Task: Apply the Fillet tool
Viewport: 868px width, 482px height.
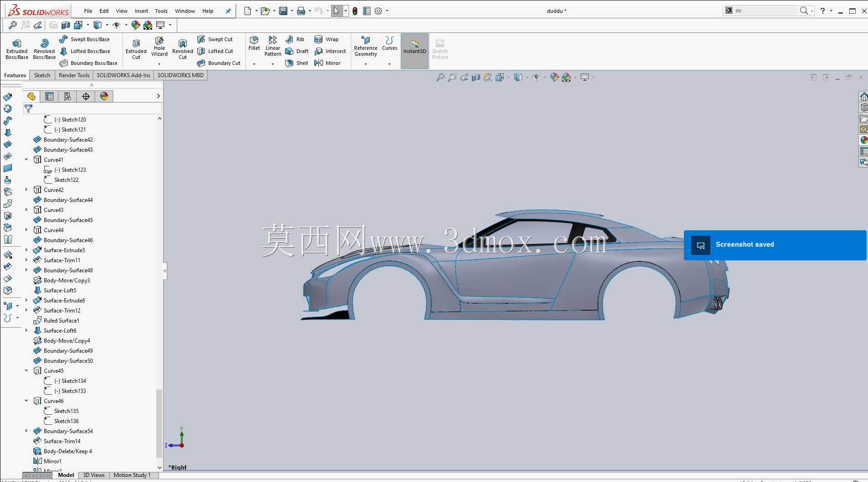Action: pyautogui.click(x=254, y=43)
